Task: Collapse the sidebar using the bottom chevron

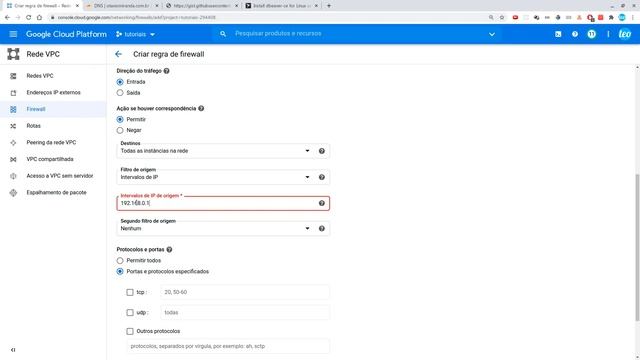Action: click(13, 350)
